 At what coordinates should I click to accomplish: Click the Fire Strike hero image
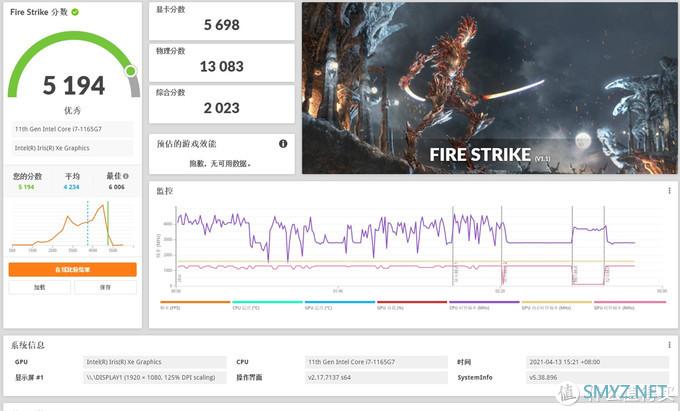pos(490,88)
